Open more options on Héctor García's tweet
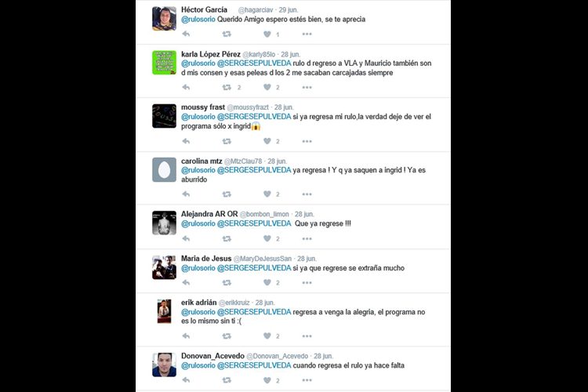The image size is (588, 392). pyautogui.click(x=307, y=34)
